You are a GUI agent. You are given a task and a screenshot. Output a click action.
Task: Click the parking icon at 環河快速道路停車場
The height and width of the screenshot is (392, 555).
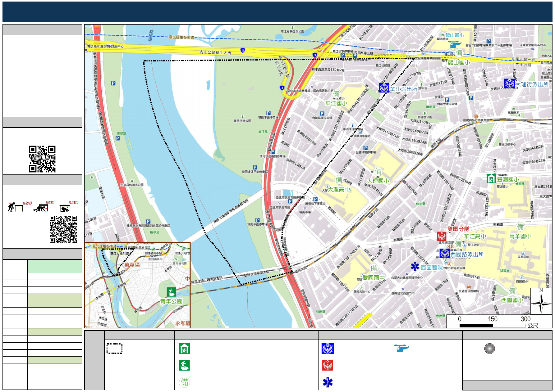pyautogui.click(x=273, y=152)
